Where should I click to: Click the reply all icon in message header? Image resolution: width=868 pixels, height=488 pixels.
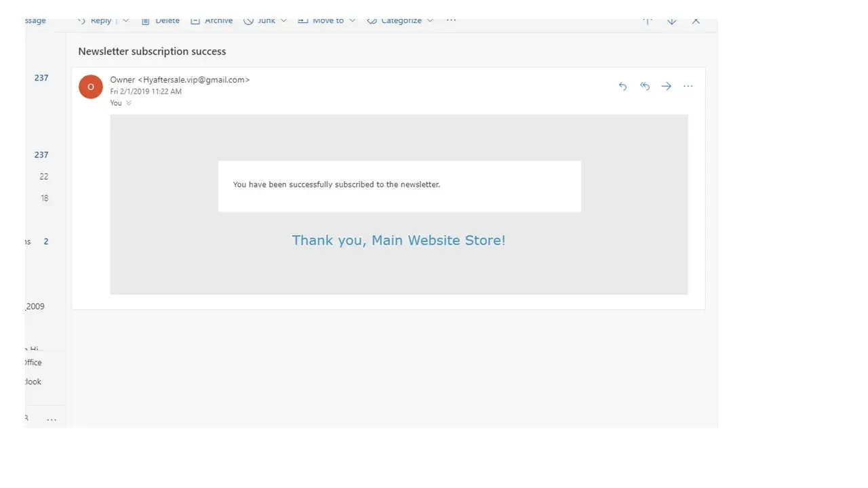[x=645, y=86]
